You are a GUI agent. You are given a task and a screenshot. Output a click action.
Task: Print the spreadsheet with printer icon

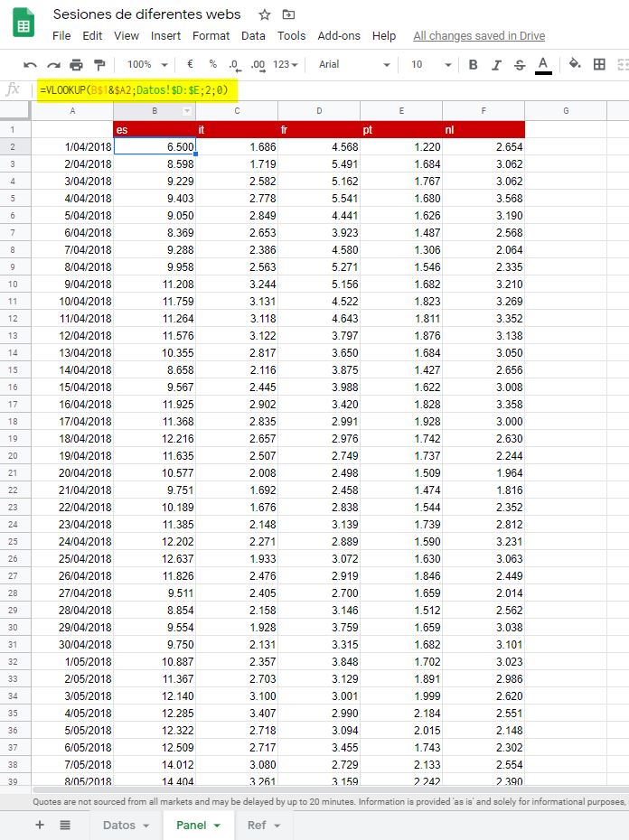click(x=76, y=65)
